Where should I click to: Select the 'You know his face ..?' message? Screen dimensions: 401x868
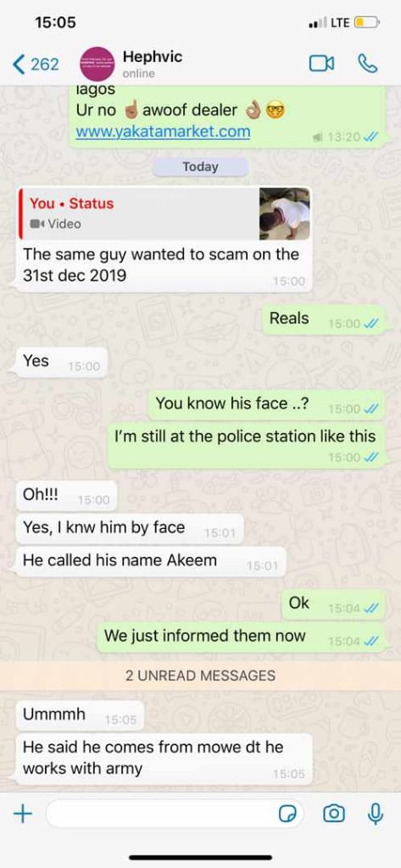pyautogui.click(x=266, y=404)
